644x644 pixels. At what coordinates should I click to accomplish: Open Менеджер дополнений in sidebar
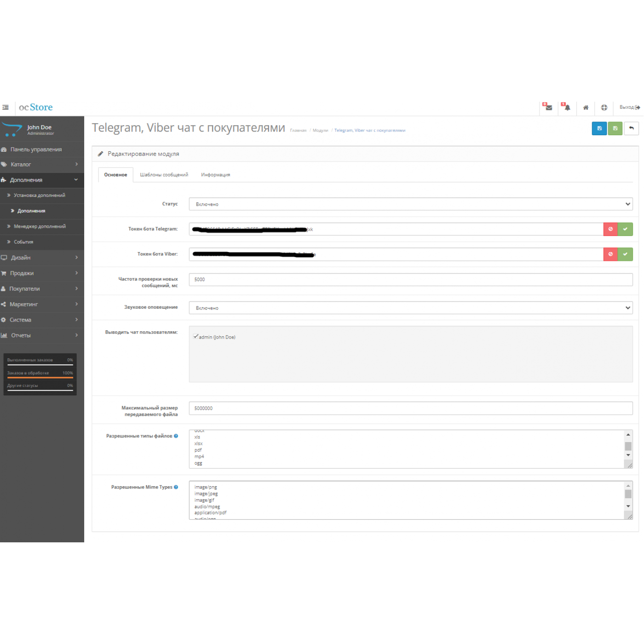[x=40, y=226]
